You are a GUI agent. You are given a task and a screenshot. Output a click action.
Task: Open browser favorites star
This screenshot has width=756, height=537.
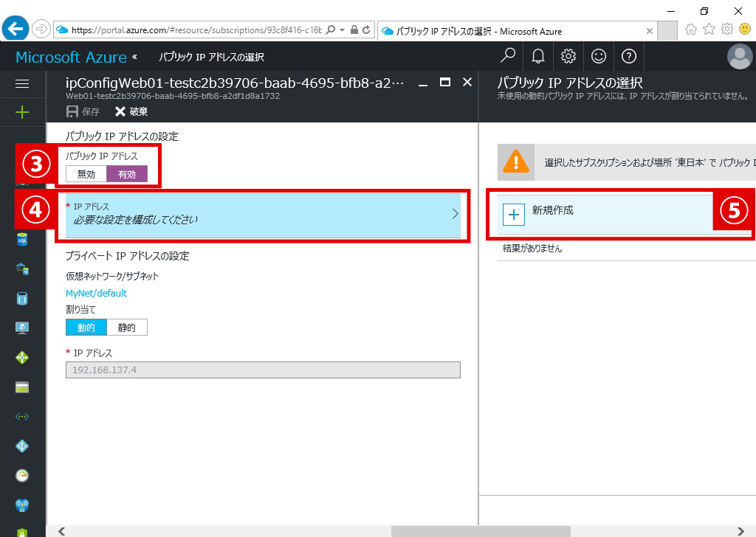709,30
